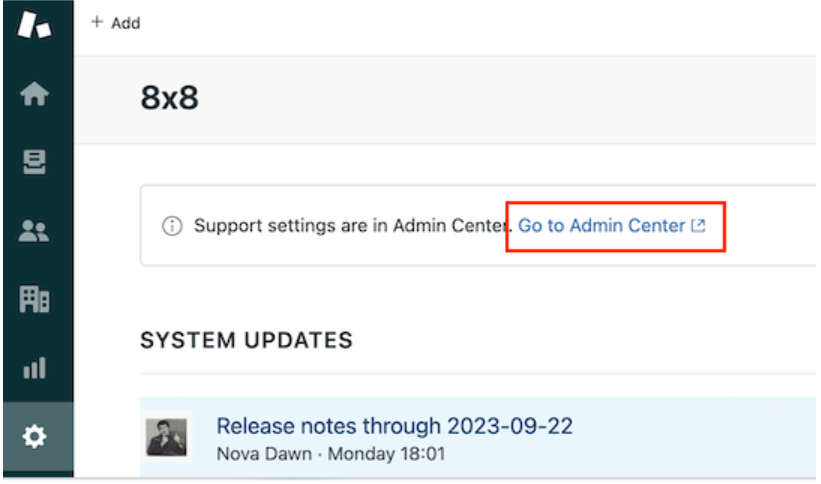Open the Organizations building icon
Viewport: 821px width, 484px height.
pyautogui.click(x=35, y=300)
